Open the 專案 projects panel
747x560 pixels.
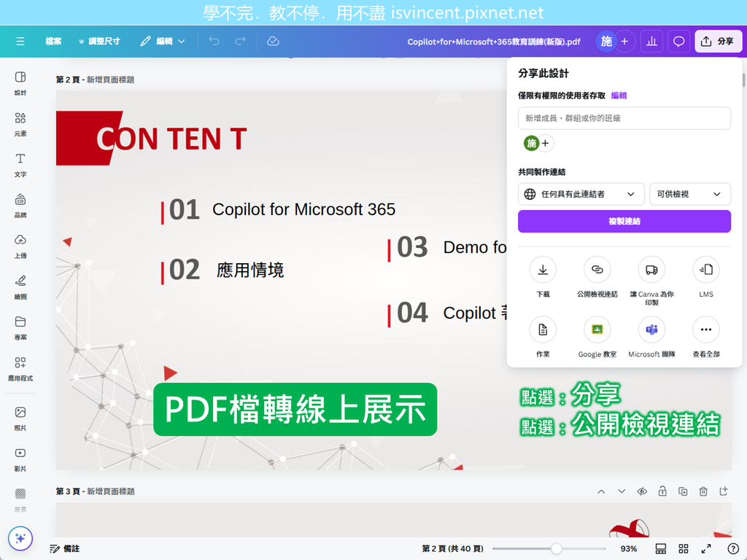[20, 328]
